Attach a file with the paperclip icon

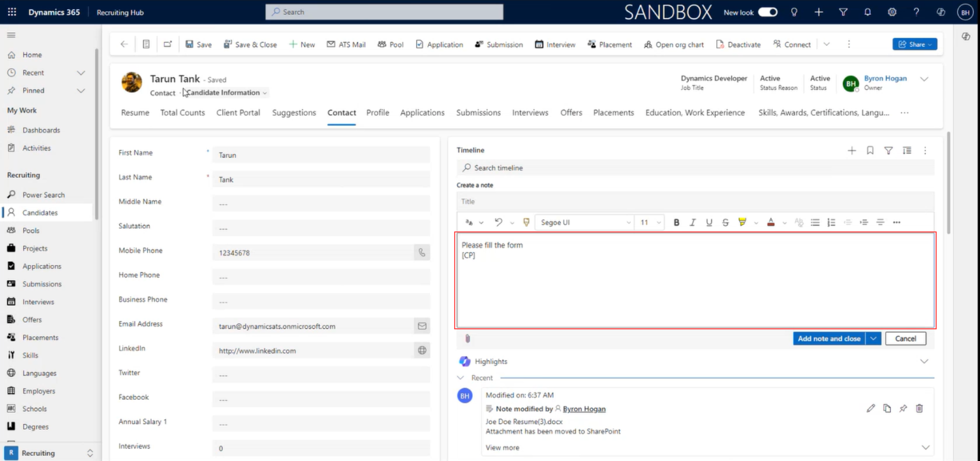point(468,338)
